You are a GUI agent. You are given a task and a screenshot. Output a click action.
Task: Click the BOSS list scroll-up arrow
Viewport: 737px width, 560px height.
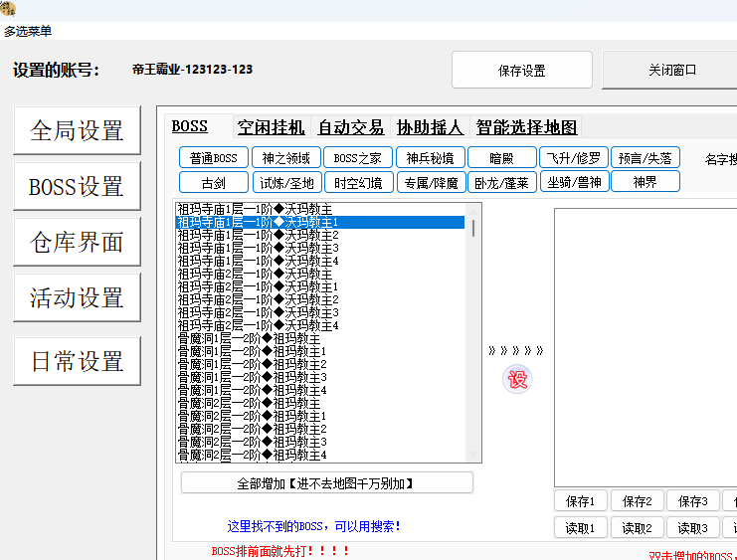coord(473,210)
